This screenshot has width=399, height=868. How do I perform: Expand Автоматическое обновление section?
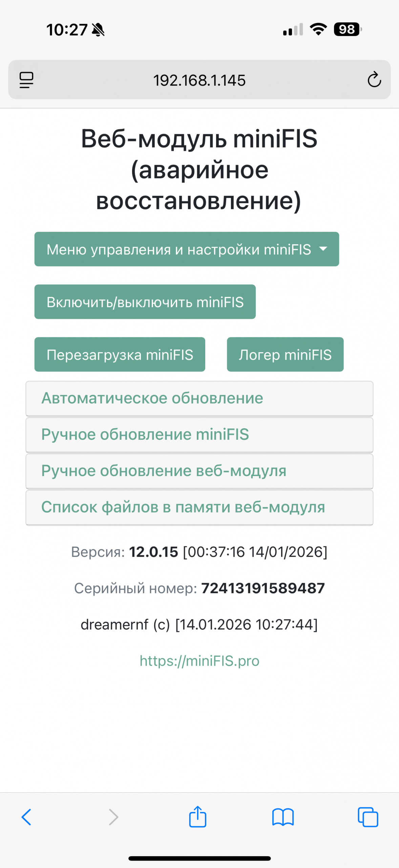pyautogui.click(x=199, y=398)
